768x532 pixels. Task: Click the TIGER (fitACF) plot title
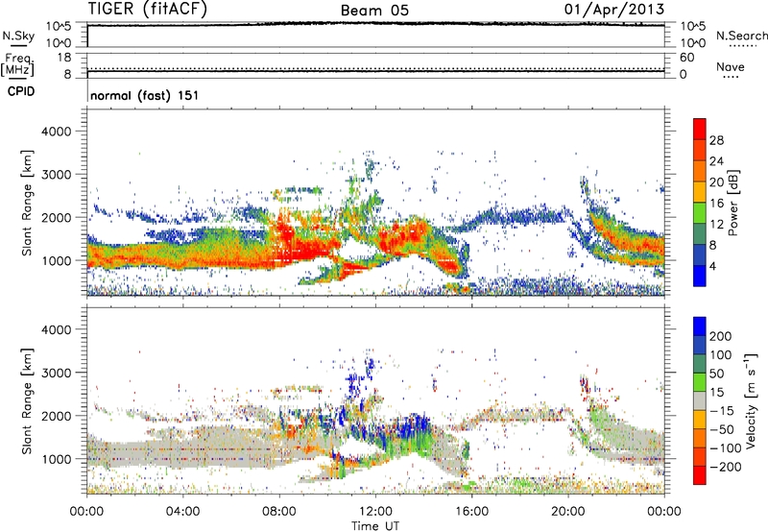click(148, 9)
